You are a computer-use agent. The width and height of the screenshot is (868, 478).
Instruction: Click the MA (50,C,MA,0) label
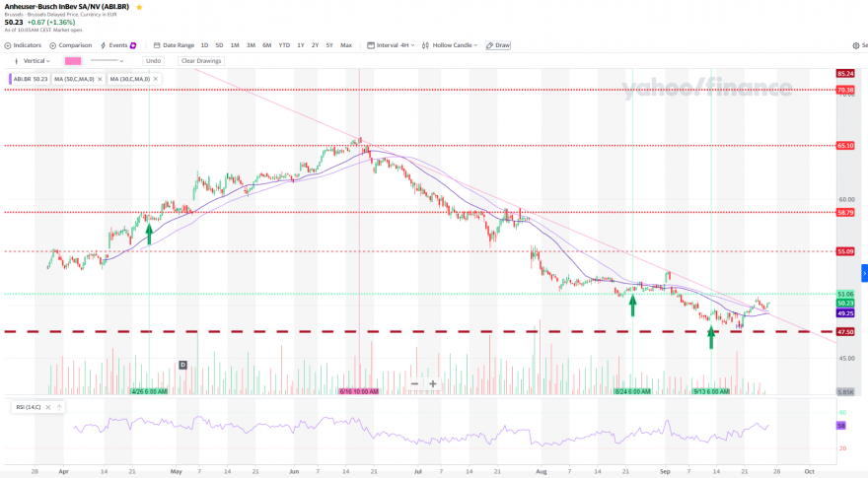[74, 79]
